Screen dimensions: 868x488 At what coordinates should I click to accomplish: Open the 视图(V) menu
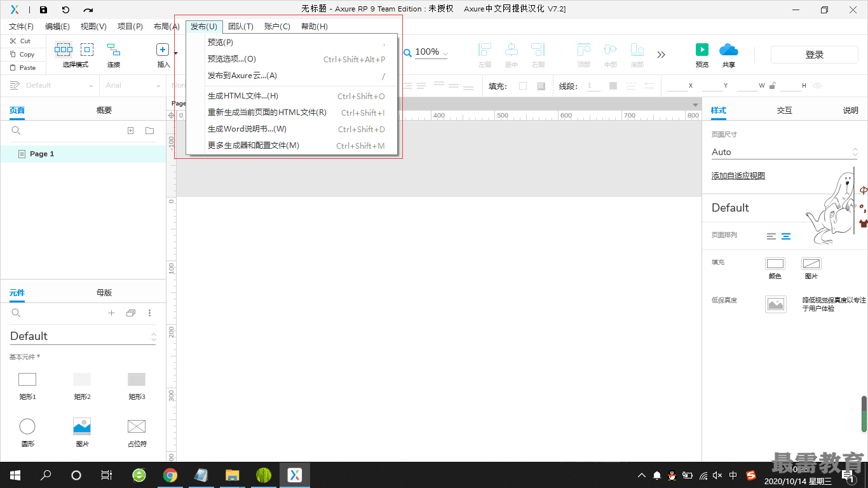point(93,27)
